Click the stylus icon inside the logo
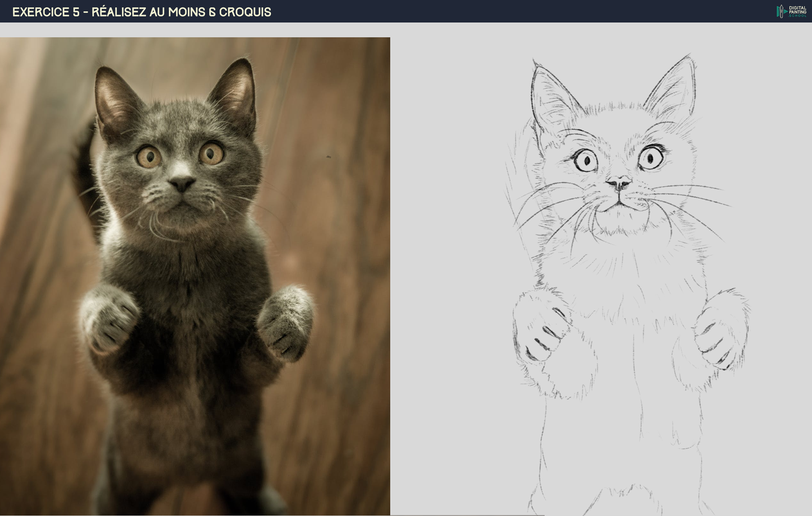This screenshot has height=516, width=812. coord(781,11)
